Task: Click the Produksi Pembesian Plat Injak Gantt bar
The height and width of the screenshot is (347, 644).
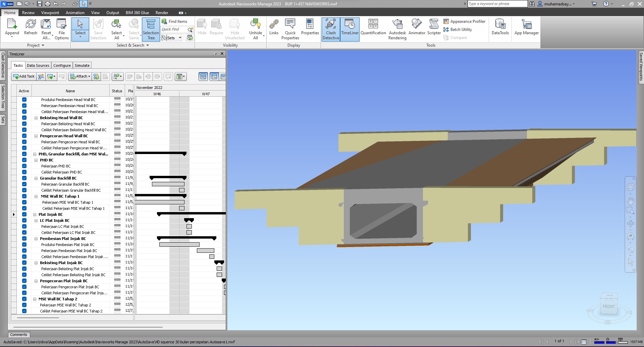Action: click(179, 245)
